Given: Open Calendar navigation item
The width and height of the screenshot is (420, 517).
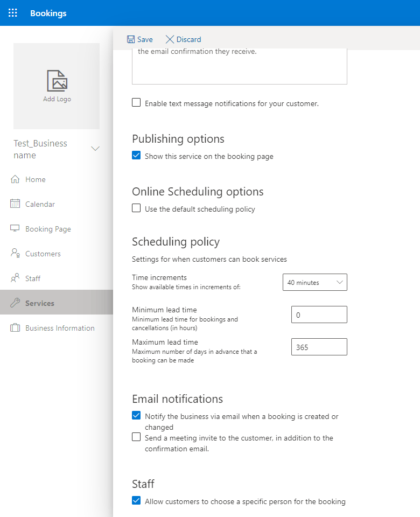Looking at the screenshot, I should (x=57, y=204).
